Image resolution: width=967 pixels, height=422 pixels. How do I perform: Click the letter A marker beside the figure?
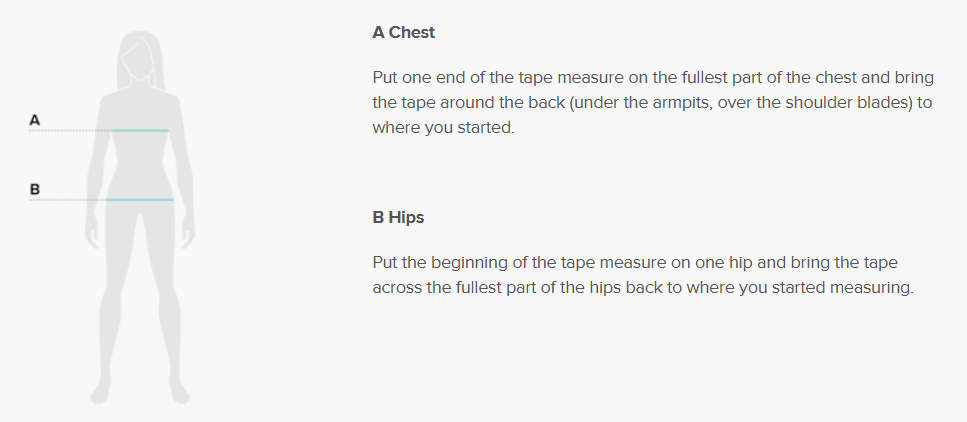tap(35, 120)
